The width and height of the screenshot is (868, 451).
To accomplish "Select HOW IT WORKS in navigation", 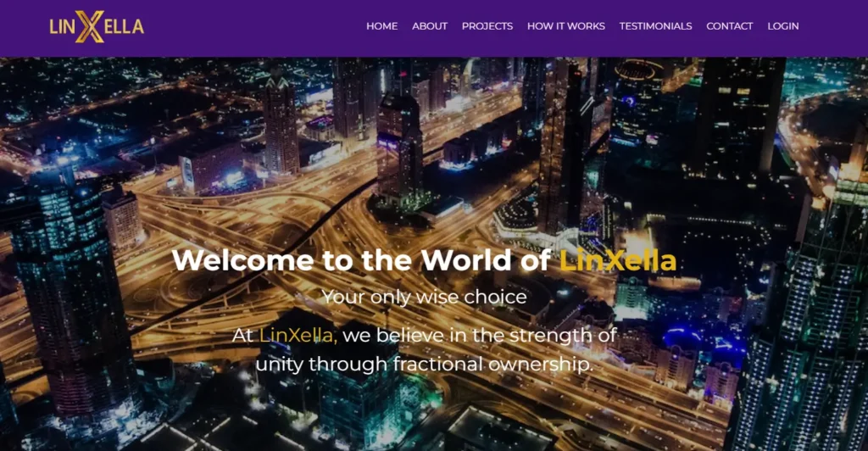I will 565,26.
